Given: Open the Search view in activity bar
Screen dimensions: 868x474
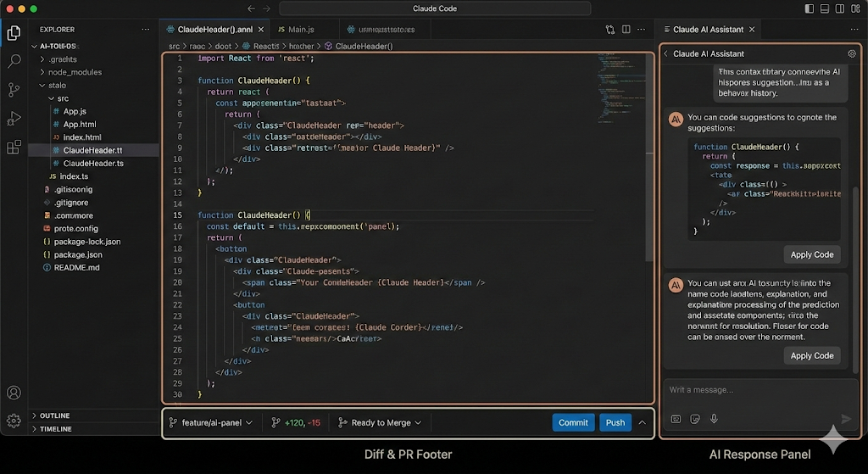Looking at the screenshot, I should tap(14, 61).
